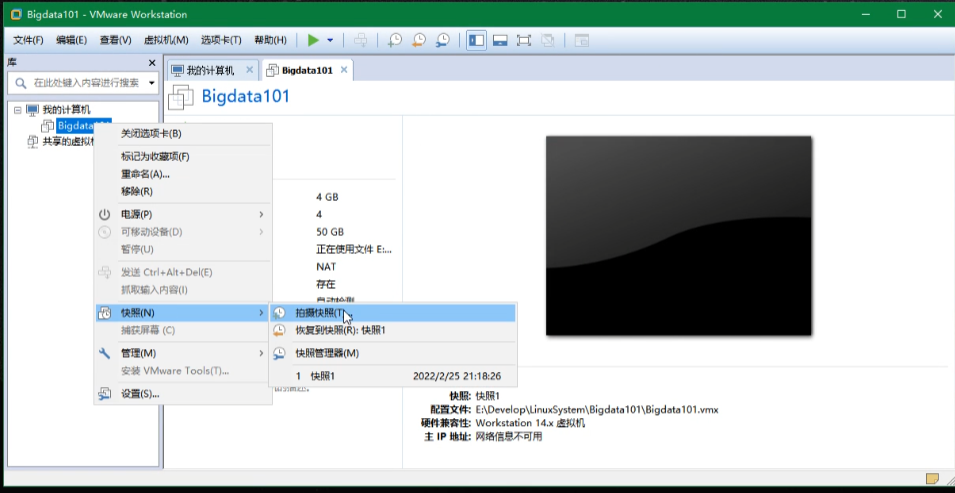Switch to the 我的计算机 tab
955x493 pixels.
[x=210, y=70]
